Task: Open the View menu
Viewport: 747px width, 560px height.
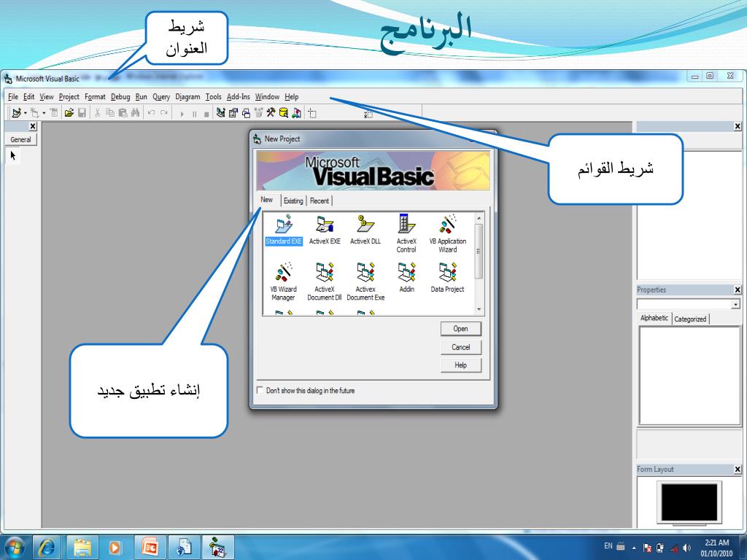Action: coord(46,97)
